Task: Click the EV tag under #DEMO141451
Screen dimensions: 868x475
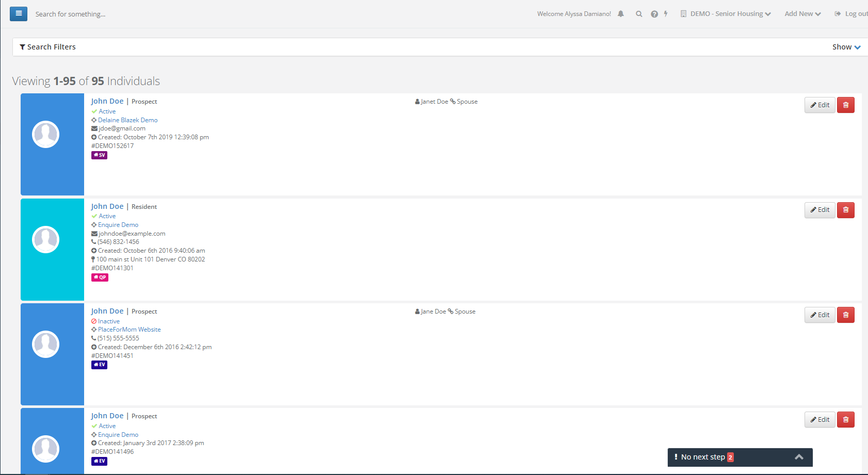Action: 99,365
